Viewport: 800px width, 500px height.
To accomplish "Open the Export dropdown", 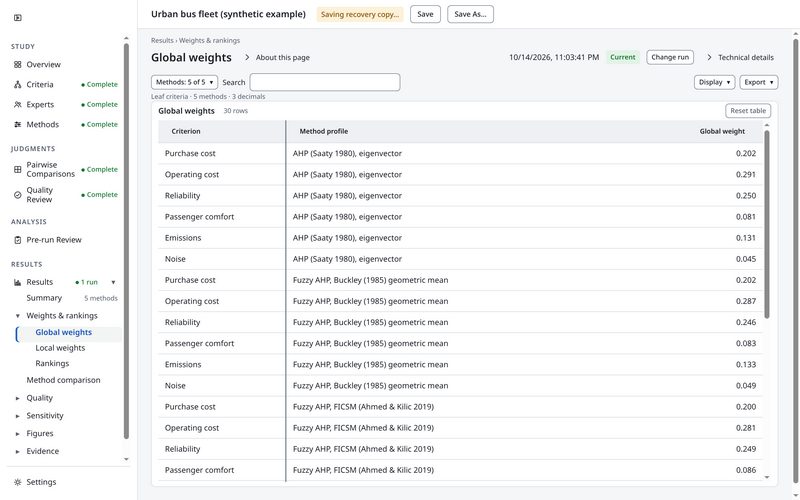I will coord(759,82).
